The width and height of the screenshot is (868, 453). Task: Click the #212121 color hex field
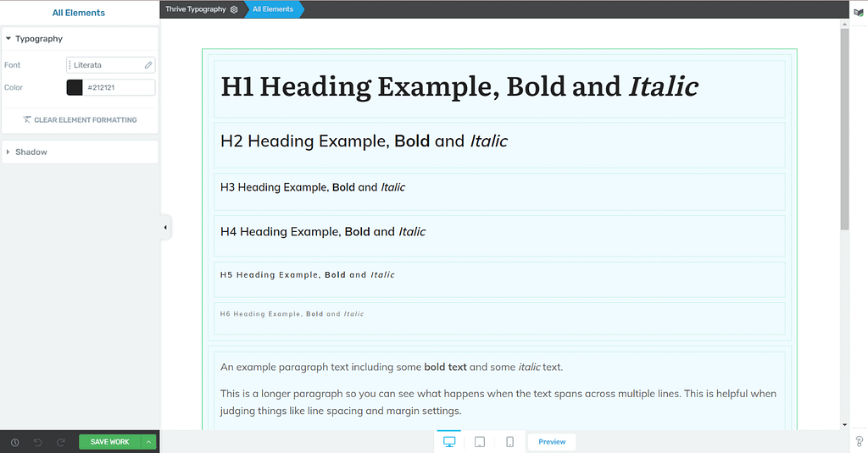119,87
